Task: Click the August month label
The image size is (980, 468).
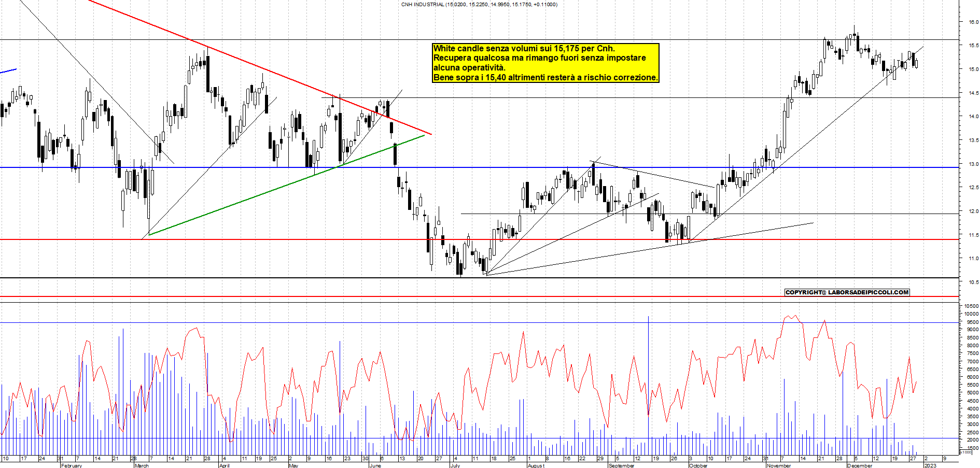Action: pyautogui.click(x=536, y=465)
